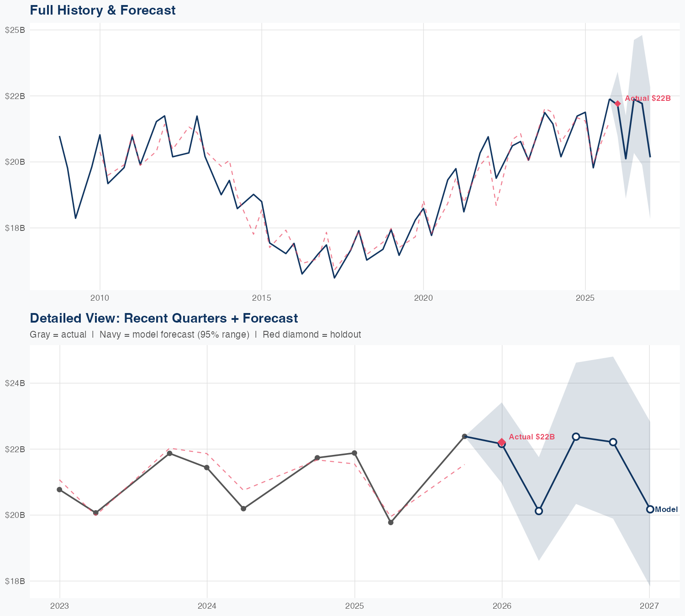
Task: Click the "Full History & Forecast" title
Action: (103, 10)
